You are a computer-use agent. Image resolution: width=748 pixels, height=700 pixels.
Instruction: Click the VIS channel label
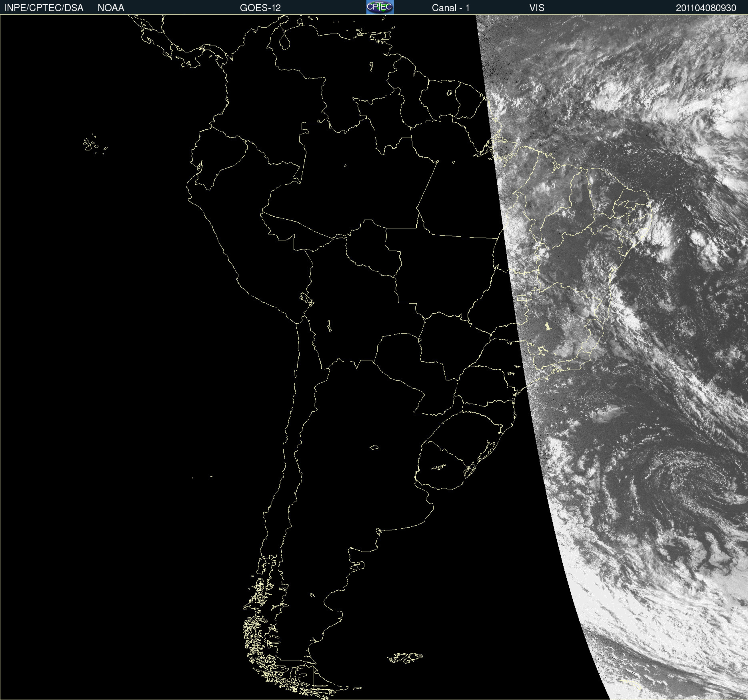click(537, 8)
